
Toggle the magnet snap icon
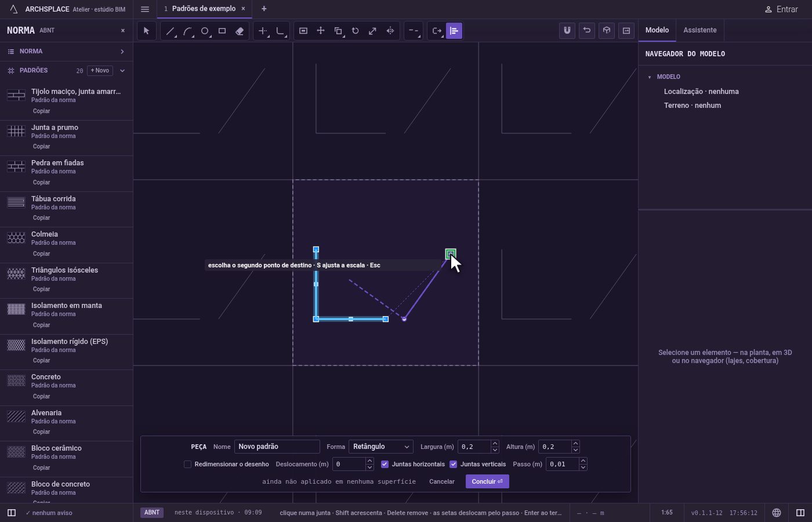[567, 31]
